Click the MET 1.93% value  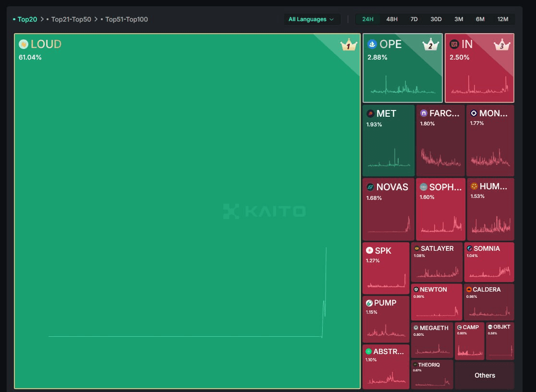coord(374,124)
